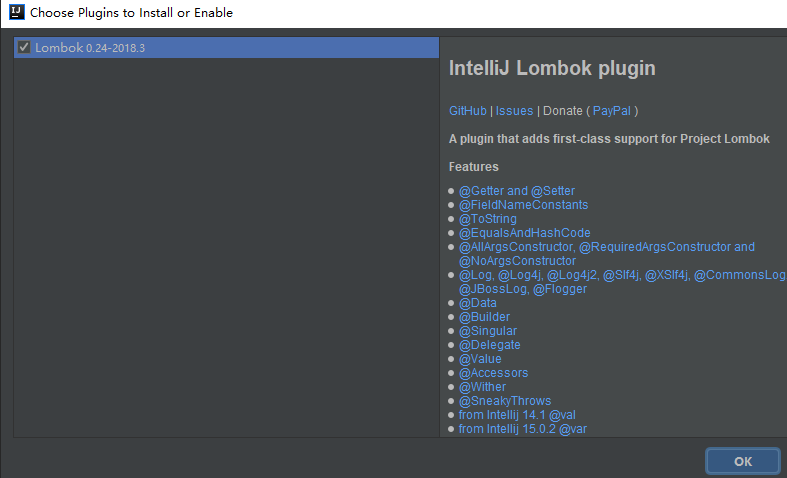Open the @Delegate feature link
This screenshot has height=478, width=787.
coord(489,345)
